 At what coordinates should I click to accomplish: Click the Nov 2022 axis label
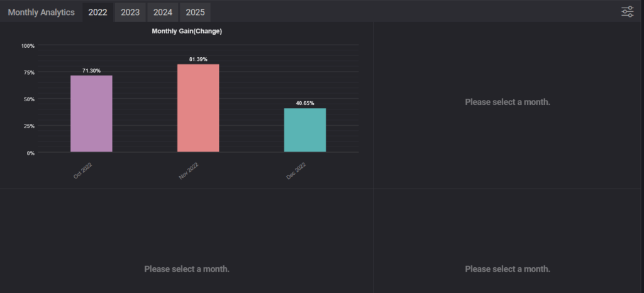click(x=189, y=171)
